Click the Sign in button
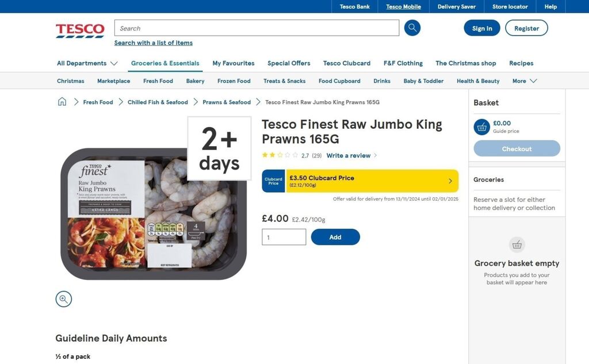Image resolution: width=589 pixels, height=364 pixels. point(481,28)
